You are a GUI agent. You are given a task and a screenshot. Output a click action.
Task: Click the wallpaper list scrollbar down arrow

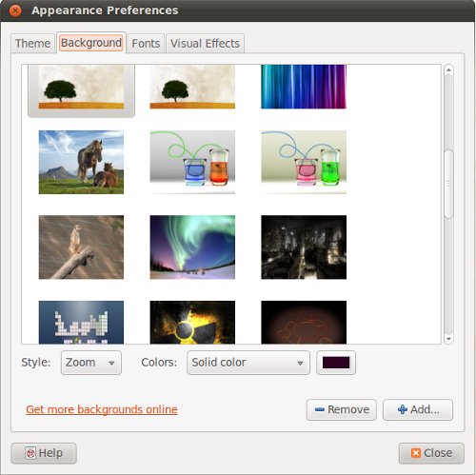[448, 339]
